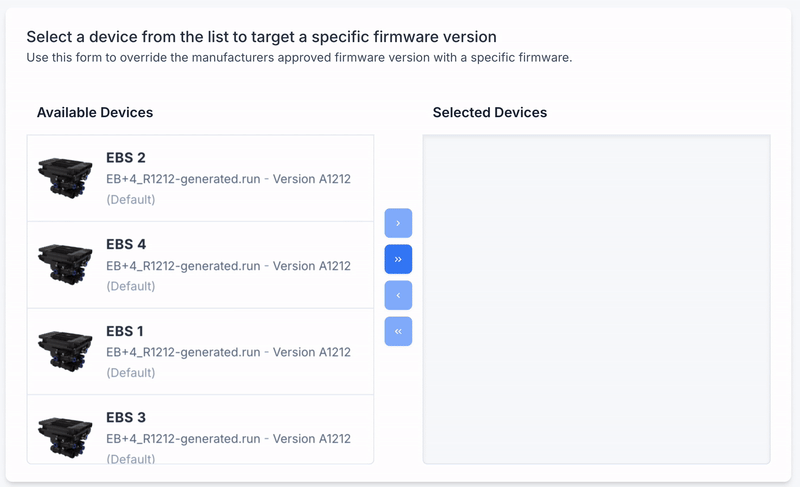Click the firmware version text under EBS 1
The height and width of the screenshot is (487, 800).
[x=228, y=352]
